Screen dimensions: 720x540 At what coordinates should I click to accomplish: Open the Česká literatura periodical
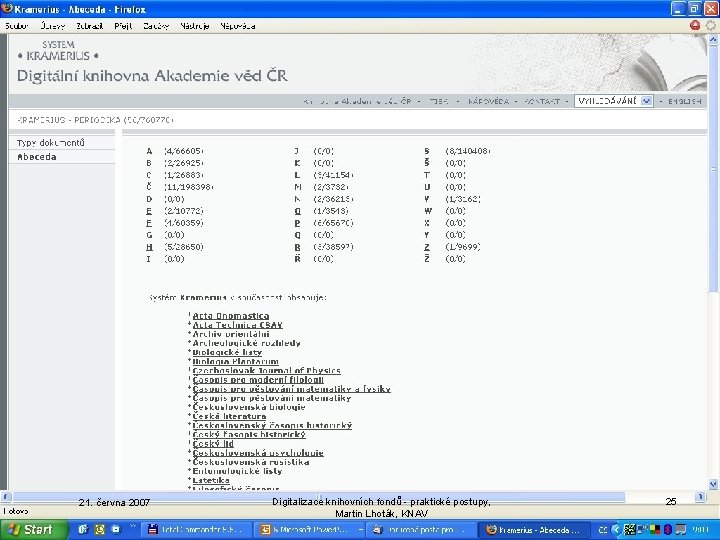(229, 416)
